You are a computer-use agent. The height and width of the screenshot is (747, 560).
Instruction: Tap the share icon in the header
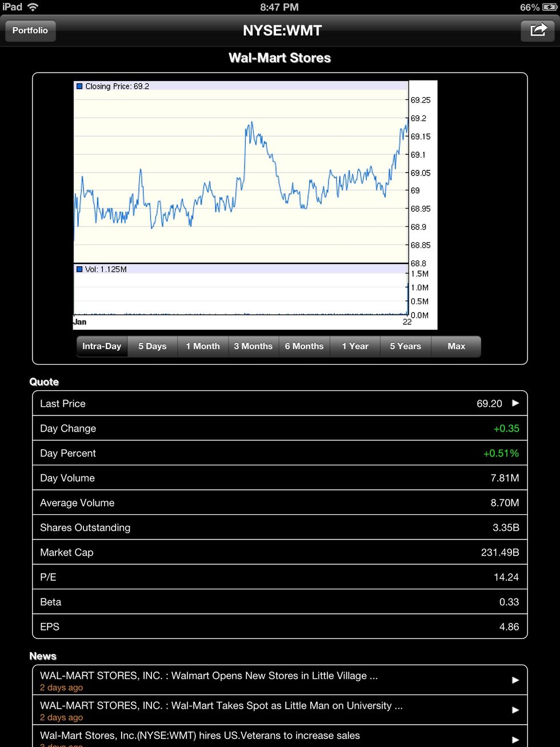(x=538, y=30)
